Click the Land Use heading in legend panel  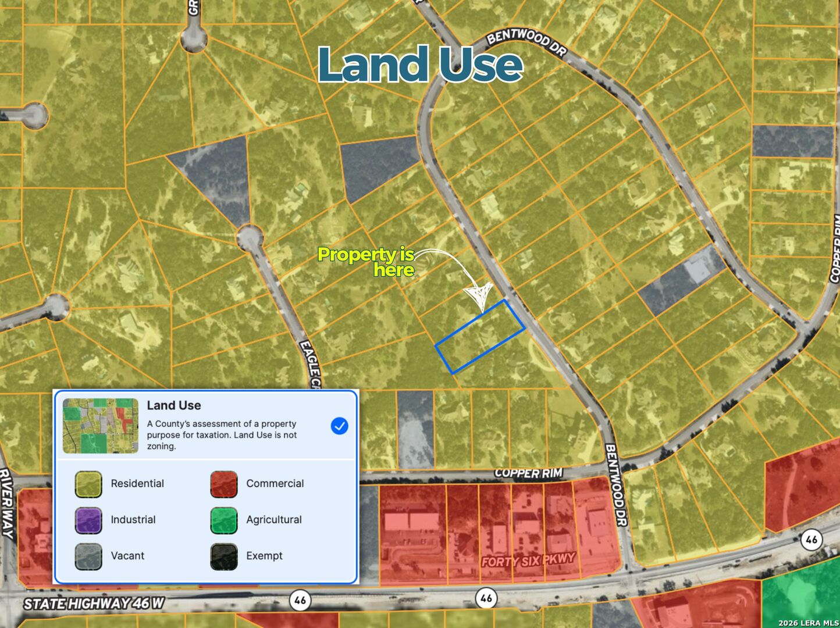[x=174, y=405]
